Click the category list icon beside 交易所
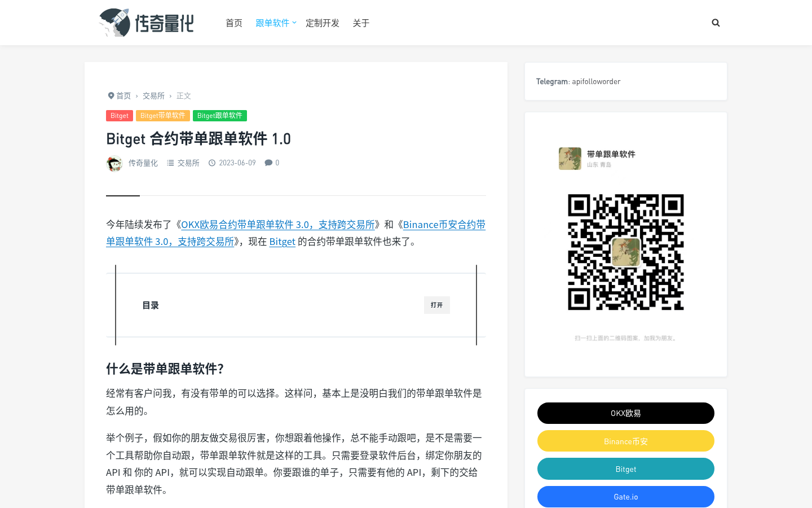 (170, 163)
